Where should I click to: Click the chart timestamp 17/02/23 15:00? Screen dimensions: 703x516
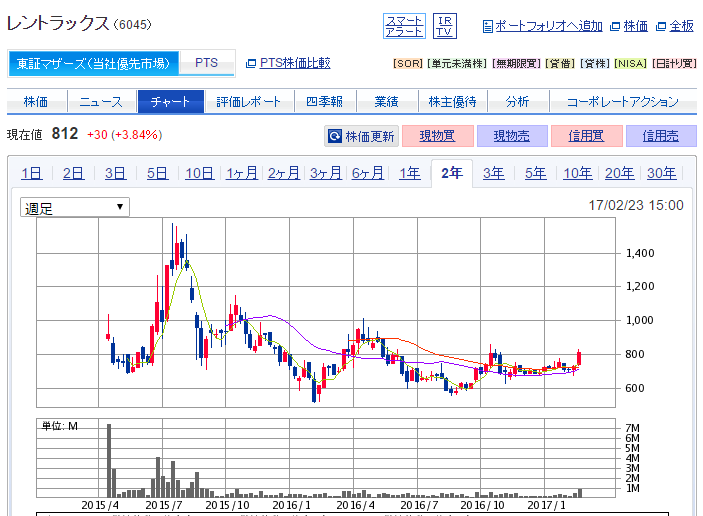pos(636,205)
